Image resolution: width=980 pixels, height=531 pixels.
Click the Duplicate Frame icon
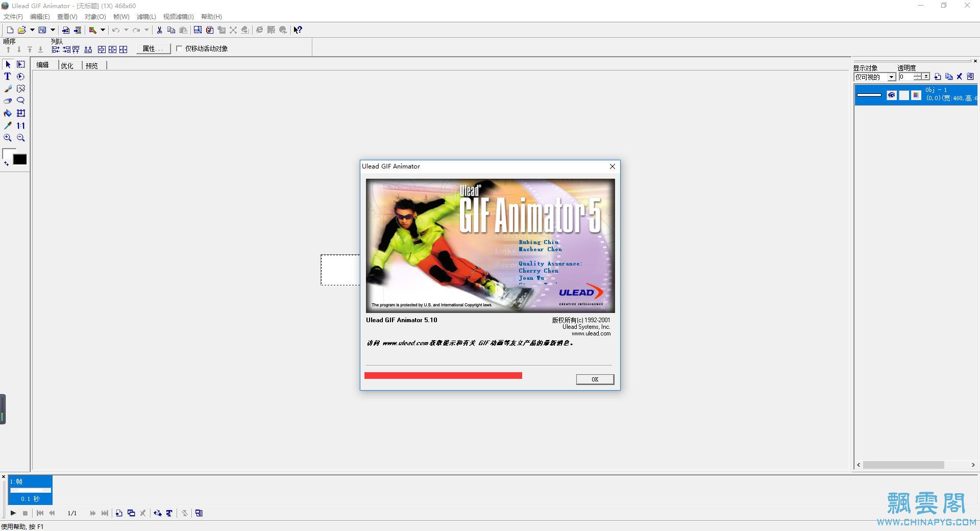point(131,513)
